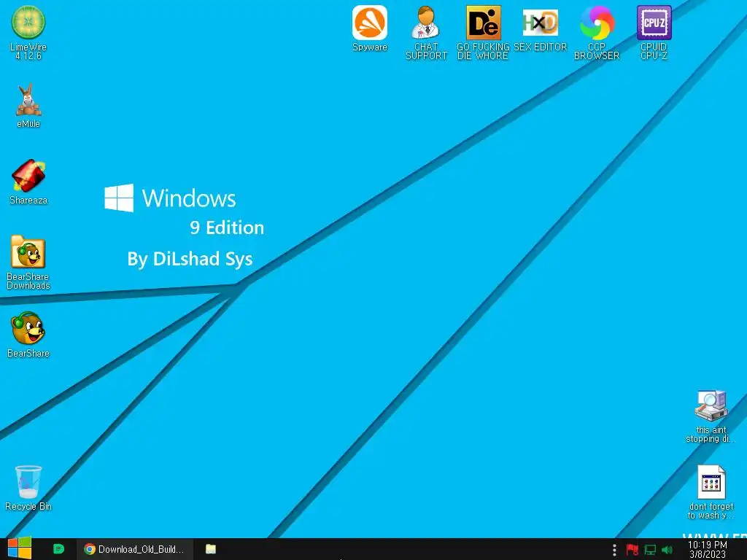The width and height of the screenshot is (747, 560).
Task: Select the Spyware desktop icon
Action: coord(370,28)
